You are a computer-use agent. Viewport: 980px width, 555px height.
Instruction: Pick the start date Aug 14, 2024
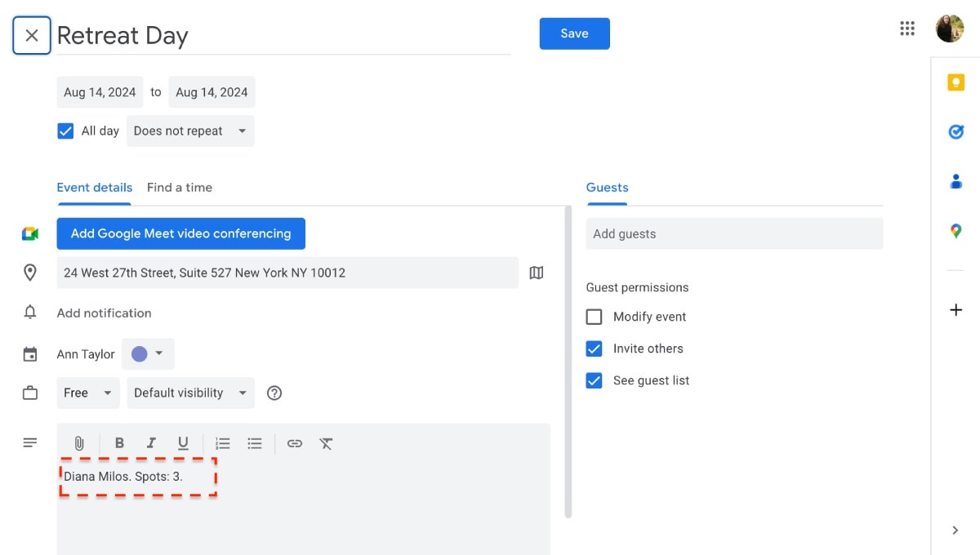click(x=100, y=92)
